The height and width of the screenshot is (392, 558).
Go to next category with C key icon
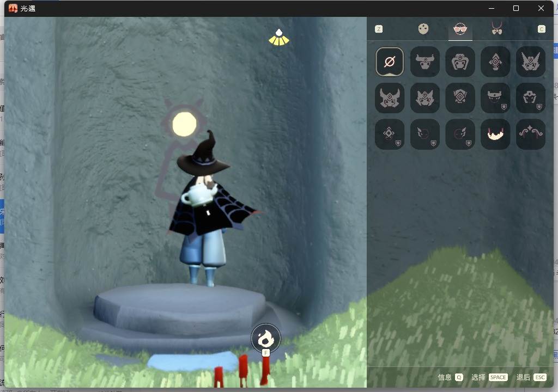point(541,29)
